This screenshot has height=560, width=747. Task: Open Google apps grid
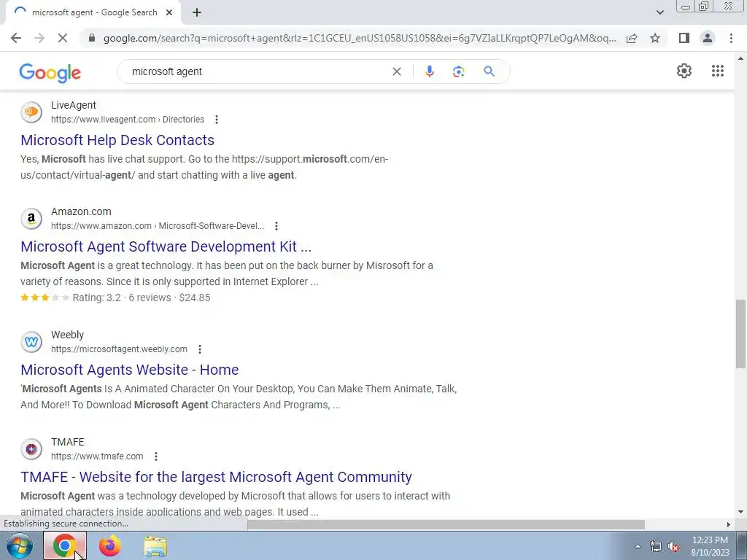[x=718, y=71]
